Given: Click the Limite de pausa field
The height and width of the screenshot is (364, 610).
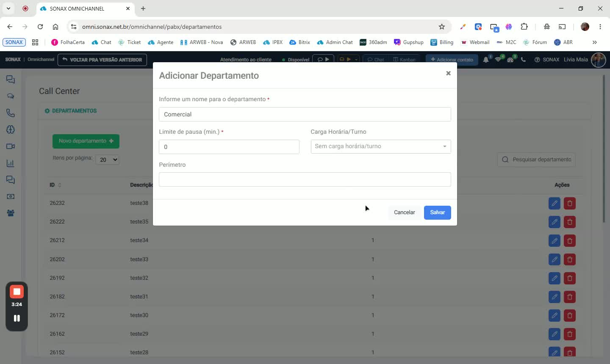Looking at the screenshot, I should (229, 147).
